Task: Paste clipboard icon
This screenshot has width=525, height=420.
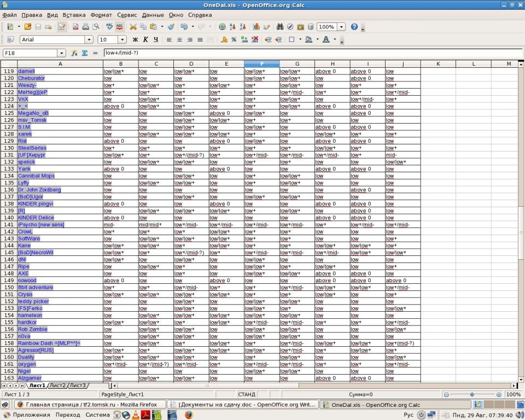Action: click(154, 27)
